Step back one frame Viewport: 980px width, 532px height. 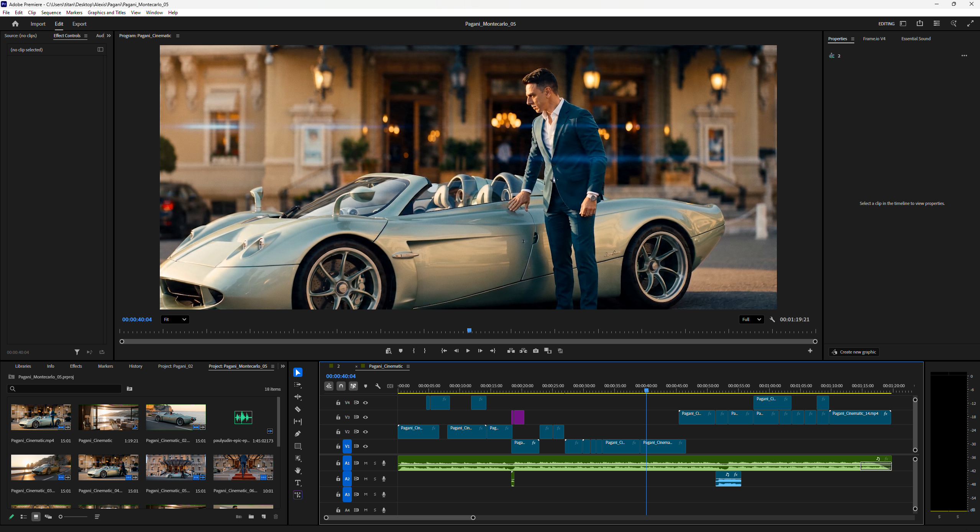pos(456,351)
